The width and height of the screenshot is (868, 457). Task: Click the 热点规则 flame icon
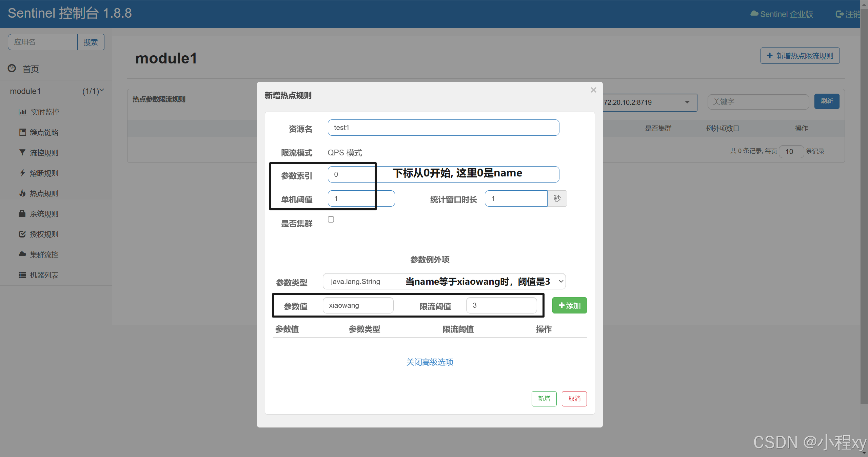(x=22, y=193)
